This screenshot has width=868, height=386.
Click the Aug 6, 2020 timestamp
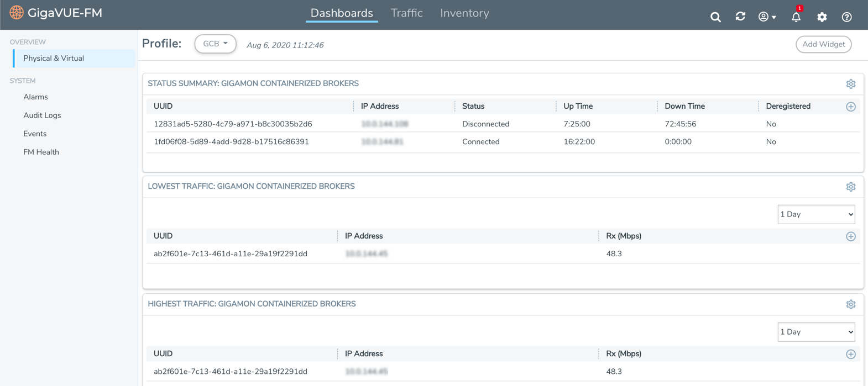coord(285,45)
